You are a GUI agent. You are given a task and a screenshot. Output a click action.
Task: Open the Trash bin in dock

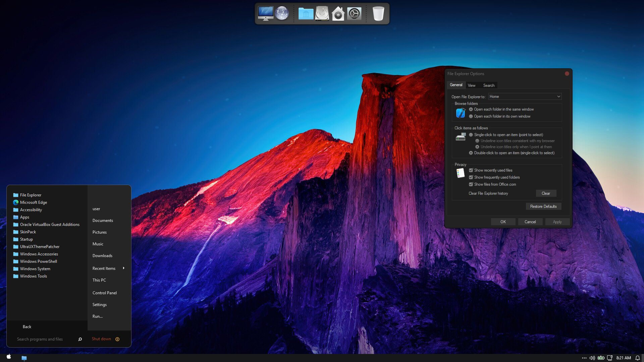pos(378,14)
